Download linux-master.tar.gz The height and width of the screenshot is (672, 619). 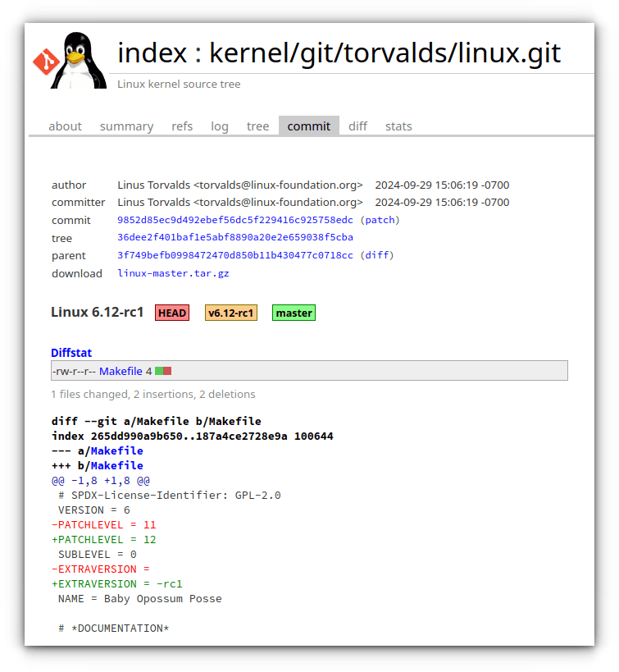pos(173,273)
